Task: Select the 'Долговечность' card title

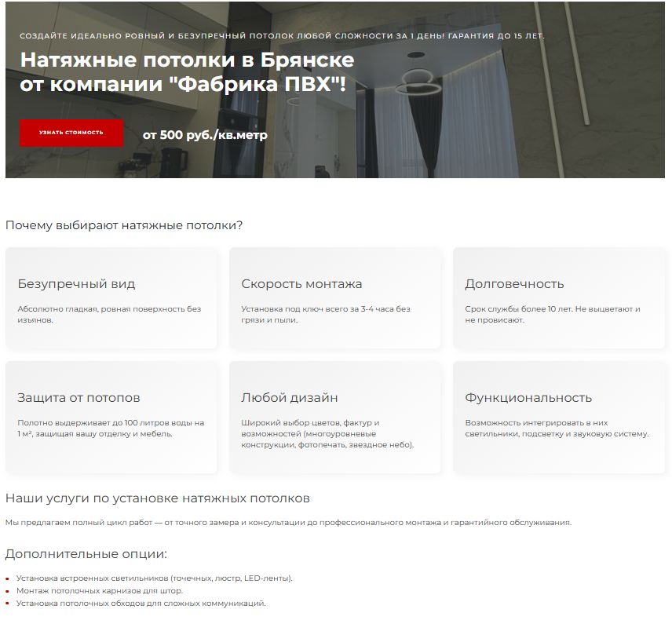Action: [x=514, y=284]
